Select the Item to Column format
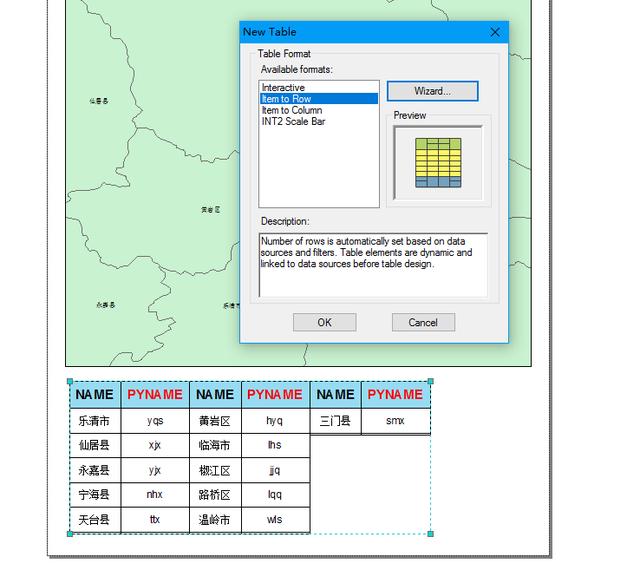Viewport: 640px width, 570px height. click(292, 110)
